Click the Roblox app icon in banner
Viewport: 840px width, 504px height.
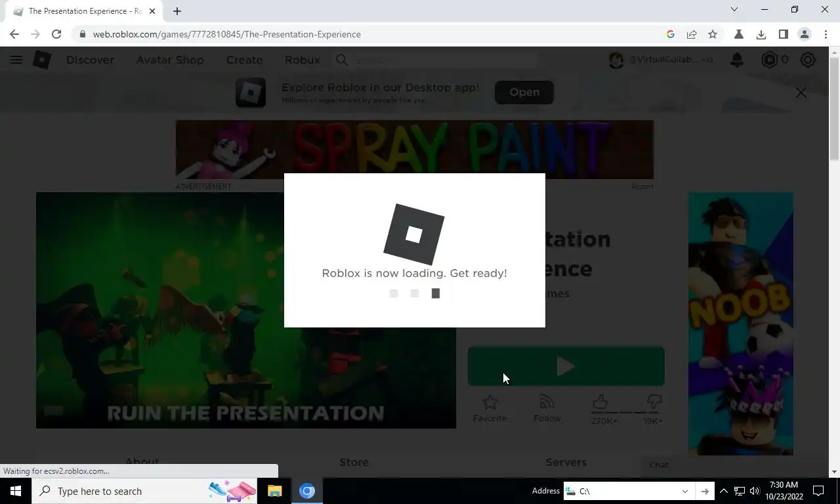(251, 93)
